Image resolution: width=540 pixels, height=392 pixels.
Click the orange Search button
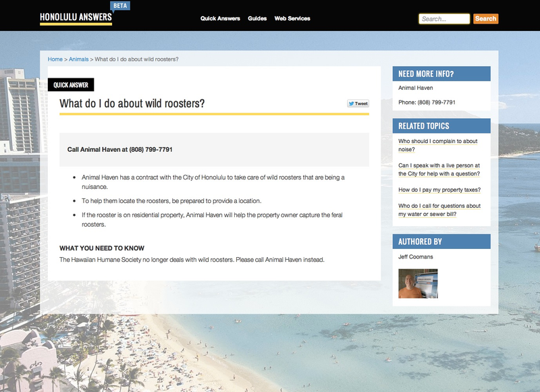click(x=485, y=19)
